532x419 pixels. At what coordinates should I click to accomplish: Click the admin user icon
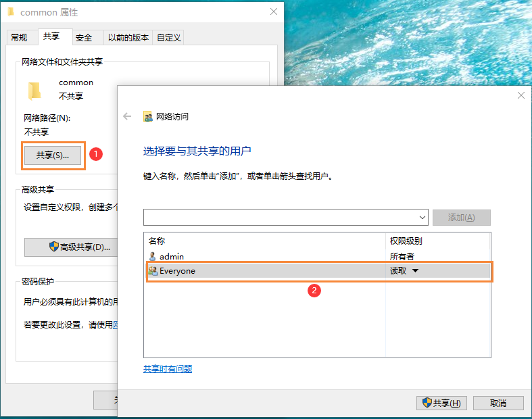pos(152,256)
